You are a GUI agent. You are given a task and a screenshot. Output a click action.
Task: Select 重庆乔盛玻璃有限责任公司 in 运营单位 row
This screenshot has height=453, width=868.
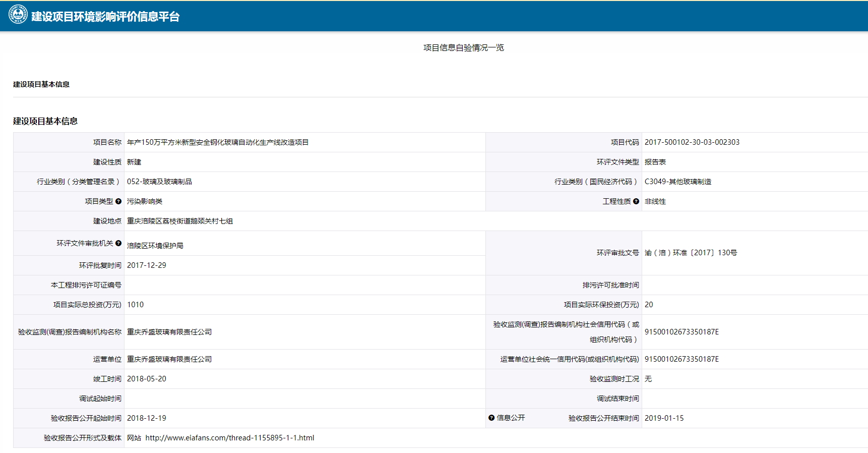click(169, 359)
